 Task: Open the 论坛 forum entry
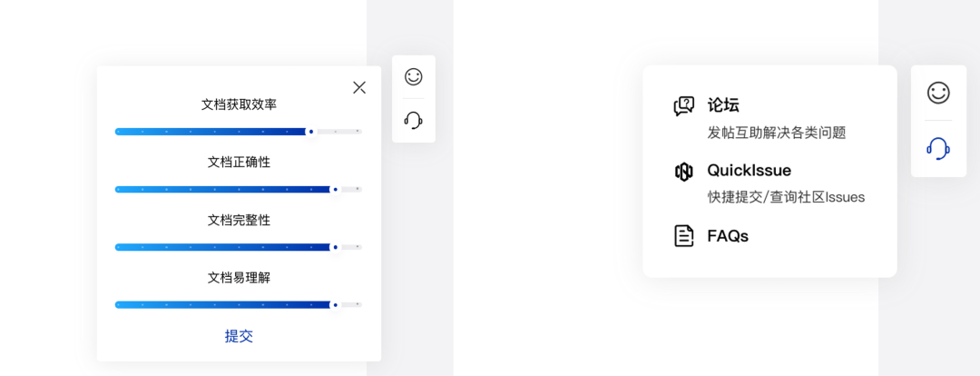click(723, 105)
